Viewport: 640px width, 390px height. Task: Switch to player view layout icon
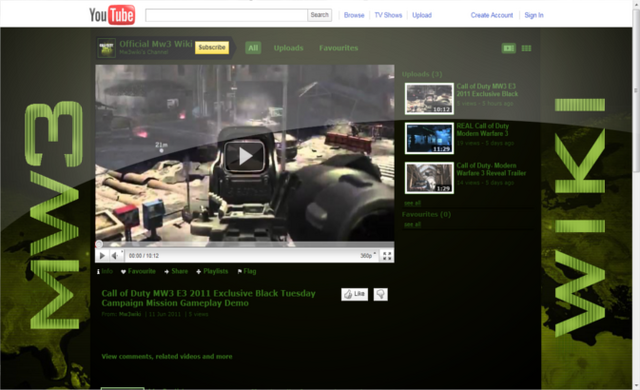(x=509, y=48)
